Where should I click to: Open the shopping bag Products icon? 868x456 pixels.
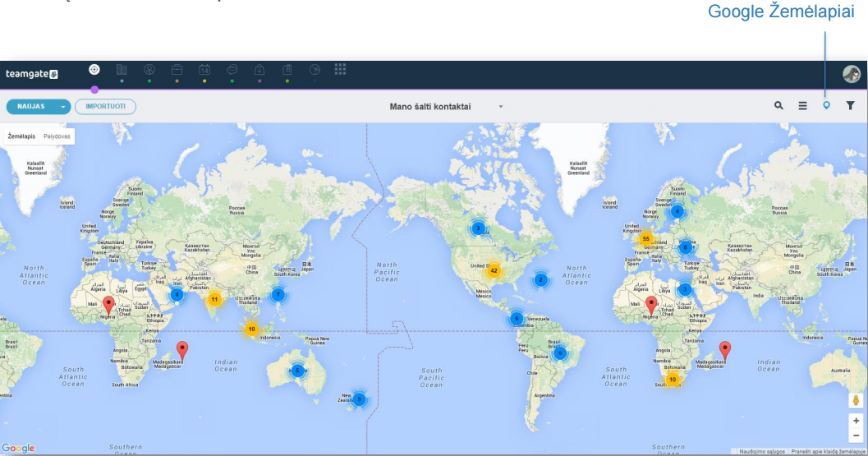(259, 70)
